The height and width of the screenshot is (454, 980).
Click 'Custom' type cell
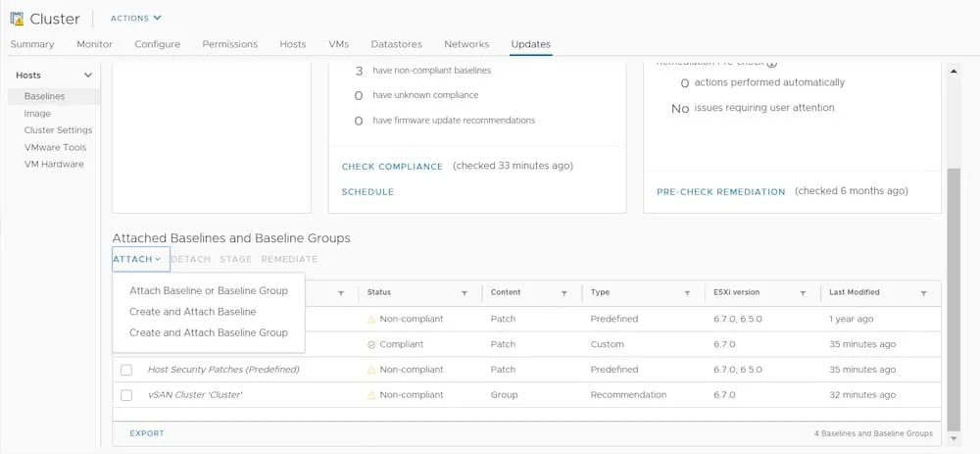[607, 344]
